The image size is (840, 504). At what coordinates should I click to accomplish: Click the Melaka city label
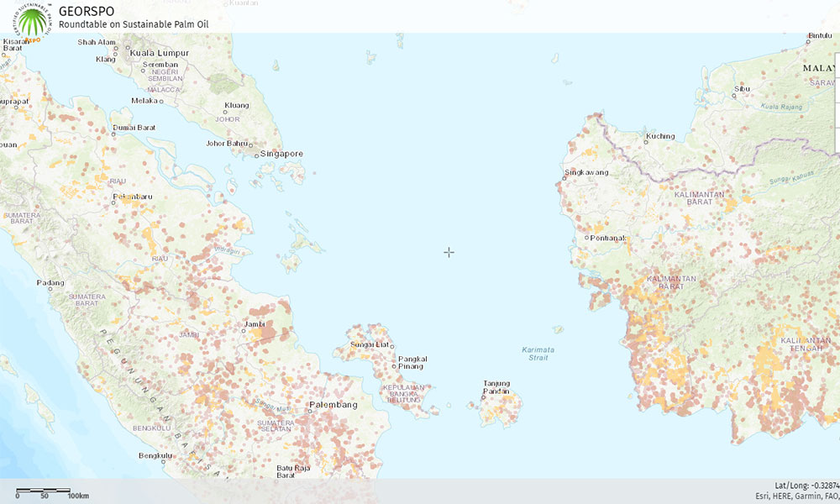click(144, 101)
